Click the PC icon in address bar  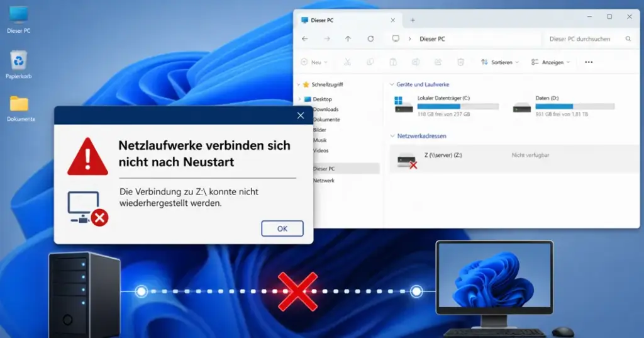coord(396,38)
